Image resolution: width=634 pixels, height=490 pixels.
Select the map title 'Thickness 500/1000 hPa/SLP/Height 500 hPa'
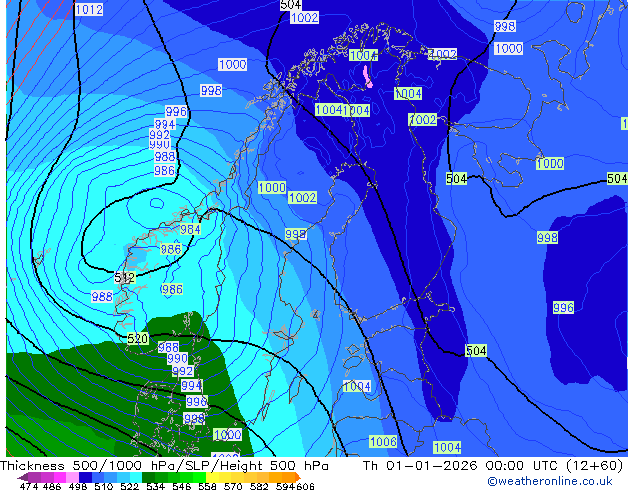click(164, 466)
